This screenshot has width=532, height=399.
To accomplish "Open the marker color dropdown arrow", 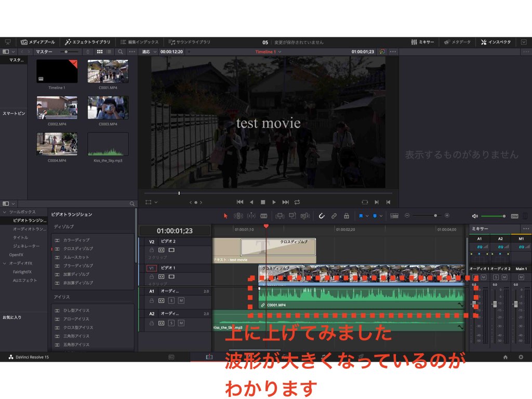I will (381, 216).
